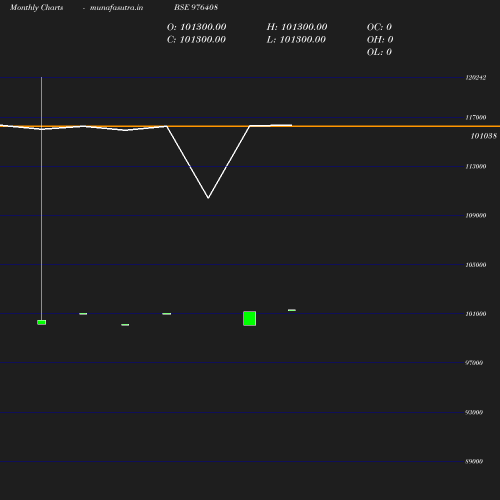
Task: Click the 'Monthly Charts' title text
Action: tap(36, 8)
